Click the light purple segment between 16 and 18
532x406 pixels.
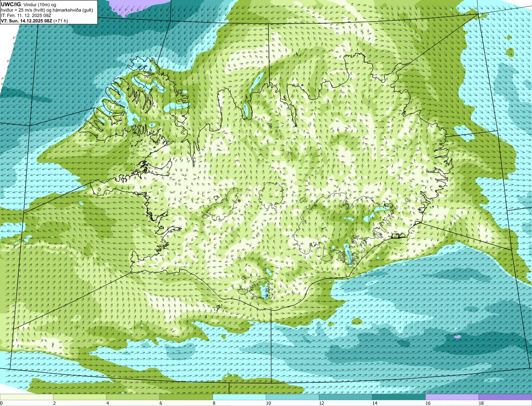(452, 397)
